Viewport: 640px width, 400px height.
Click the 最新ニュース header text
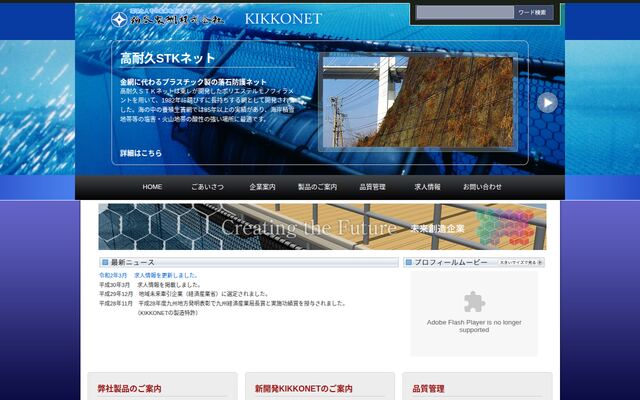pos(133,262)
